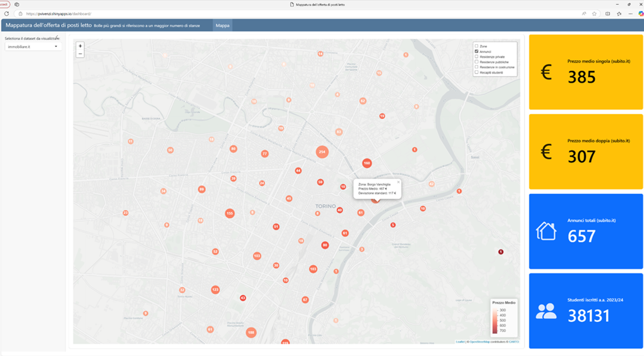Open the Leaflet attribution link
Viewport: 644px width, 356px height.
(x=460, y=342)
